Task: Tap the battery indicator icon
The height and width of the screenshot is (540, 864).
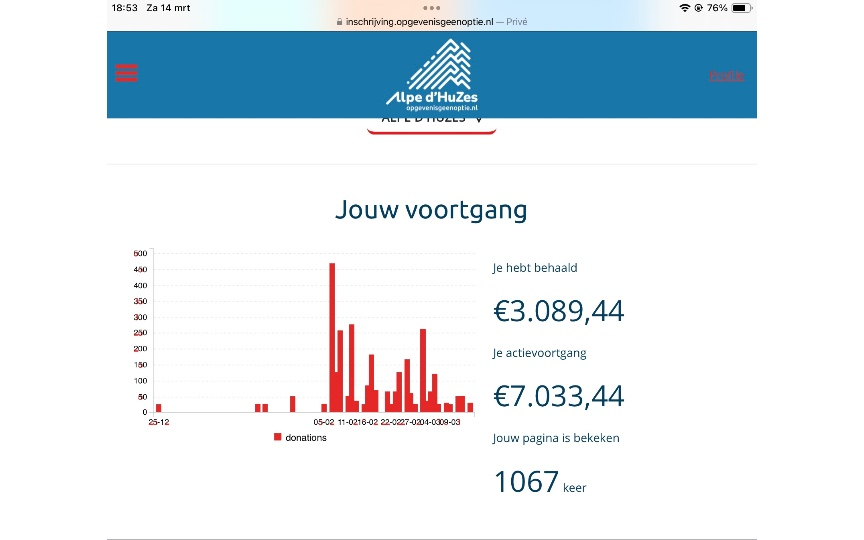Action: pyautogui.click(x=741, y=7)
